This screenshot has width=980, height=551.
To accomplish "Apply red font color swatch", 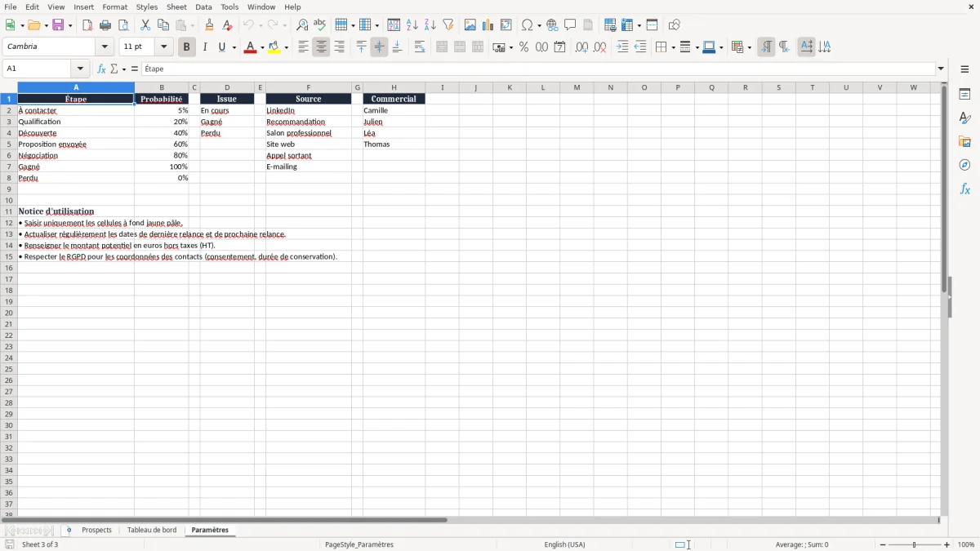I will tap(250, 47).
